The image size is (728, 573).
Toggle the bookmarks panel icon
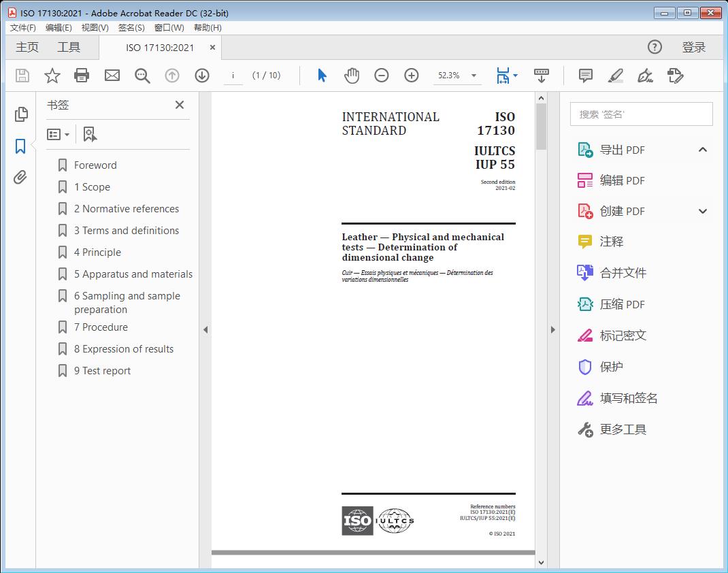pos(20,146)
